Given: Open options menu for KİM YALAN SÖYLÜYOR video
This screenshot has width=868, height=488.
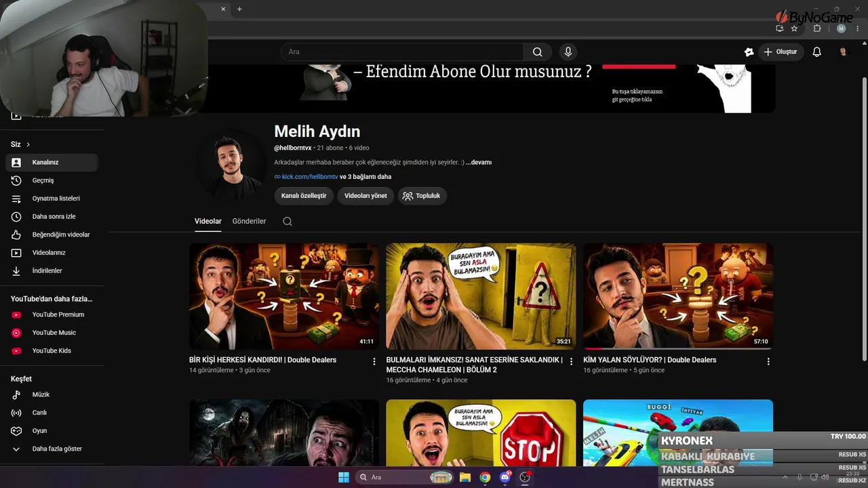Looking at the screenshot, I should (x=768, y=361).
